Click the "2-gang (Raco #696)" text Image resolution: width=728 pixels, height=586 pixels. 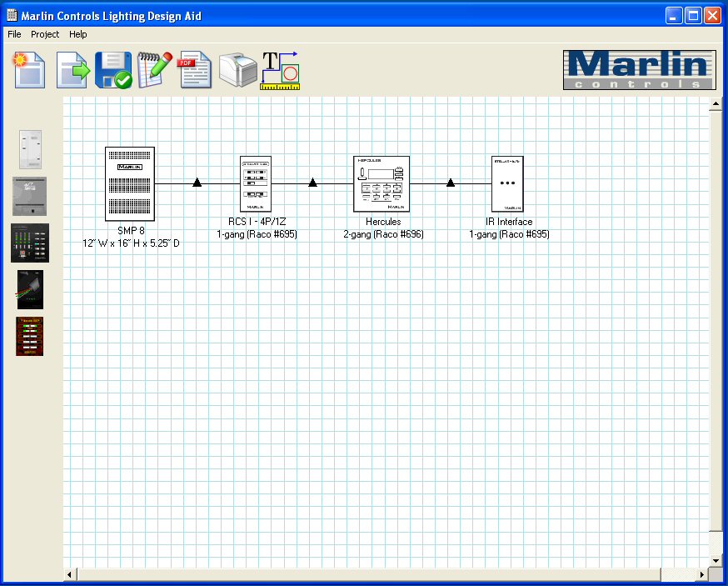[383, 234]
